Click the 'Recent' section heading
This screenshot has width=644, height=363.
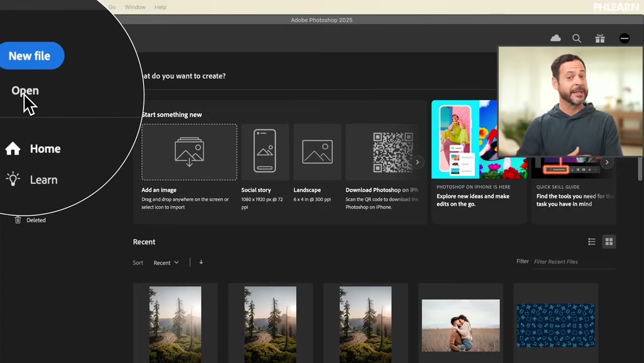(144, 242)
